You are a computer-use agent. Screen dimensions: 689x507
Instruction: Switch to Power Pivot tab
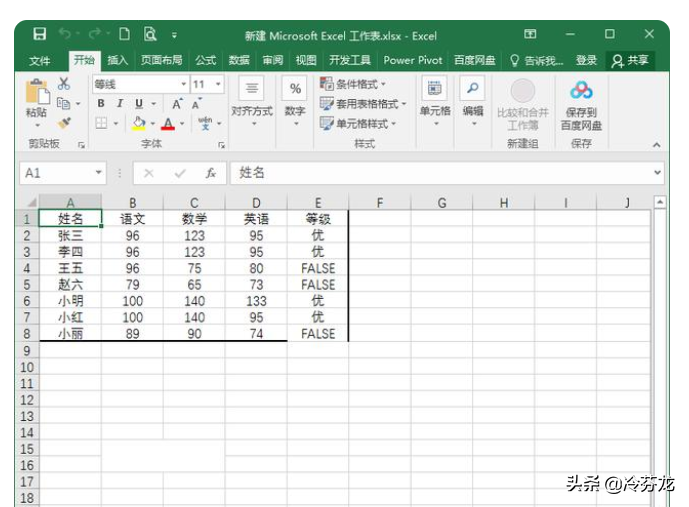pos(413,60)
